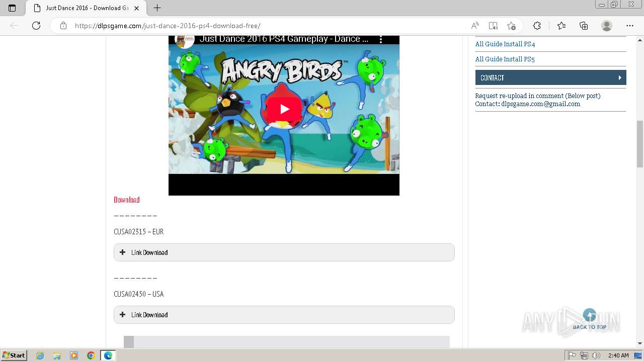Screen dimensions: 644x362
Task: Click the plus icon on the CUSA02315 Link Download
Action: point(122,252)
